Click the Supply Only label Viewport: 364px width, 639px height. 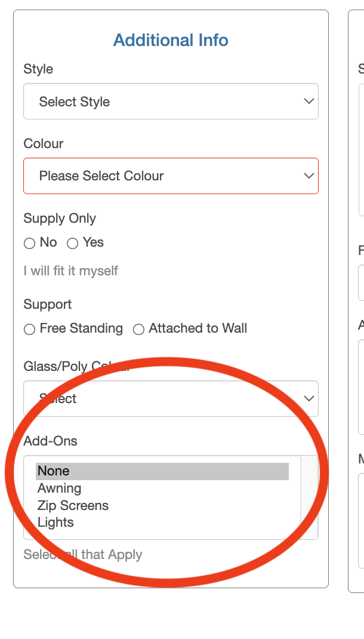pos(60,219)
